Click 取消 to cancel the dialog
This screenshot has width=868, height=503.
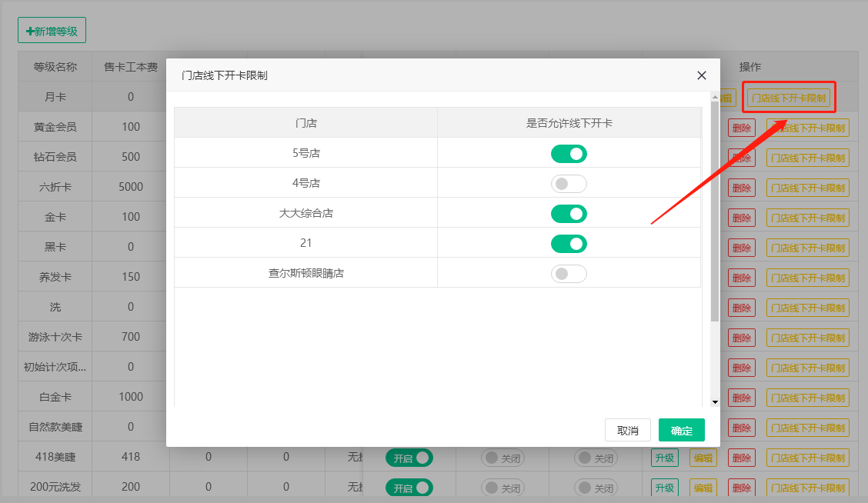click(x=628, y=431)
